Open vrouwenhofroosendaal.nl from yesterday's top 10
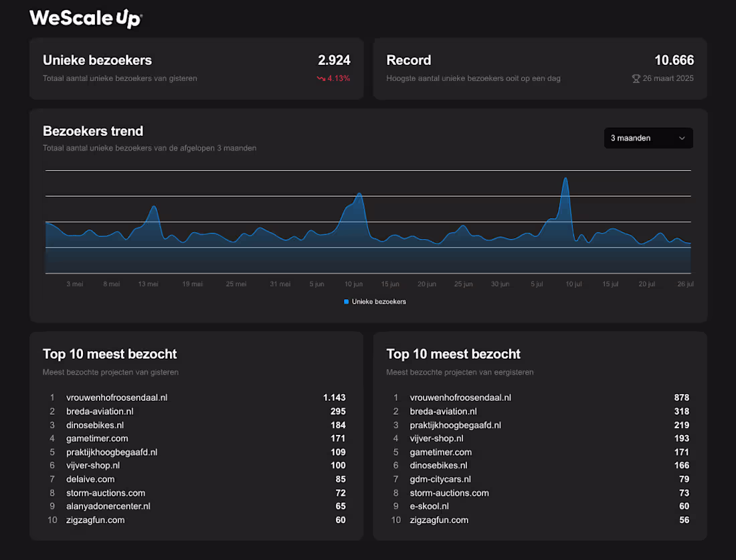 point(116,397)
